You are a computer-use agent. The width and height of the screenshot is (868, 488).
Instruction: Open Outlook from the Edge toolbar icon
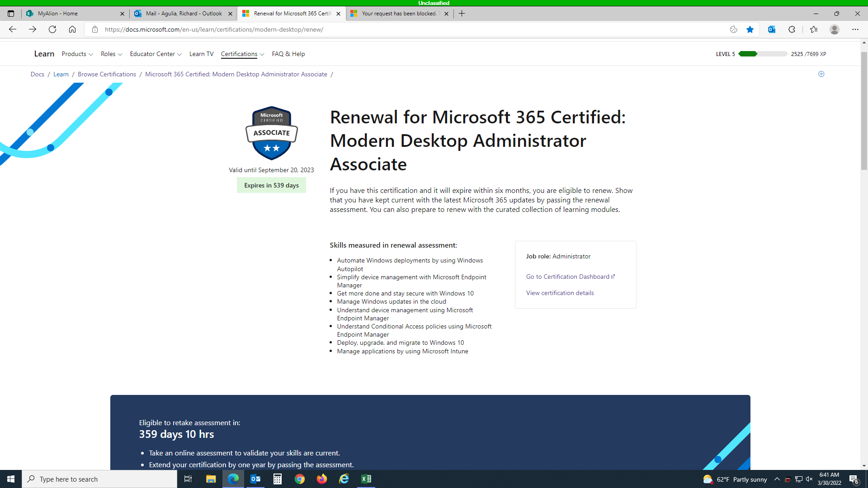tap(772, 29)
